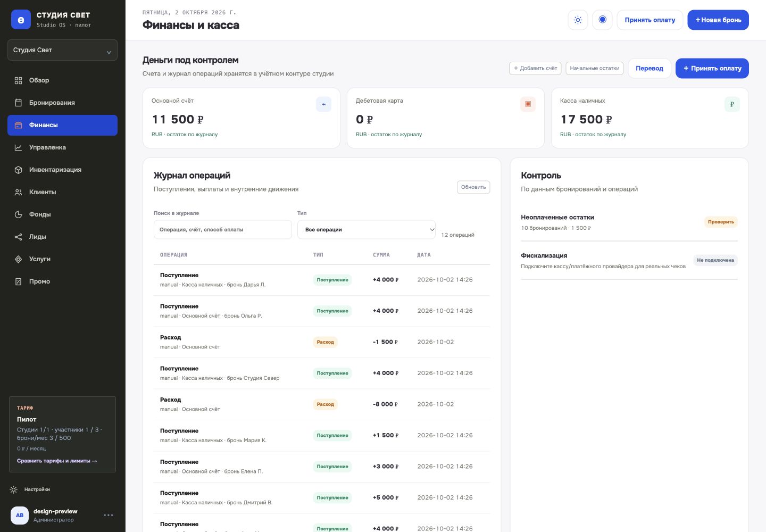Open the Студия Свет studio selector dropdown
Screen dimensions: 766x532
pos(62,50)
